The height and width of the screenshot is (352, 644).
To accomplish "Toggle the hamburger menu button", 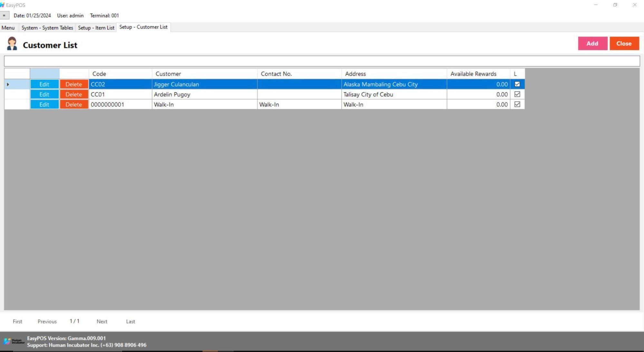I will point(4,15).
